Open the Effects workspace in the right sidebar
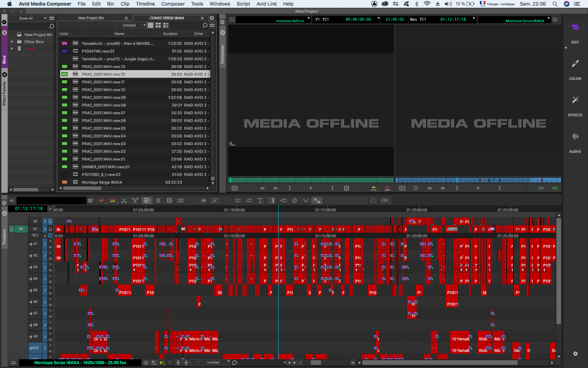Screen dimensions: 588x368 [x=575, y=105]
